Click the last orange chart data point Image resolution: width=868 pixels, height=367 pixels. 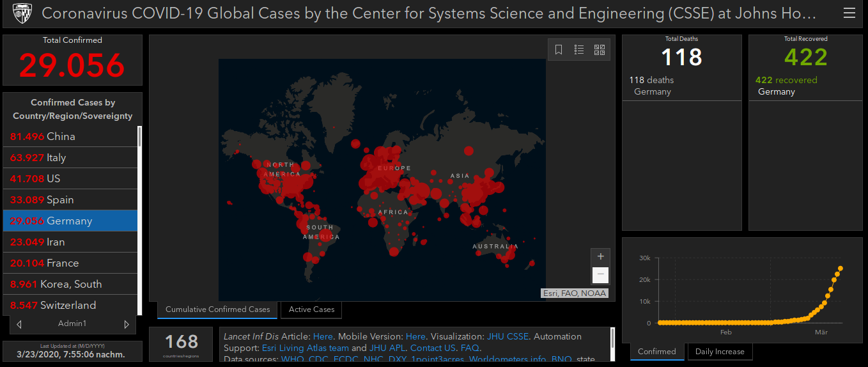841,269
